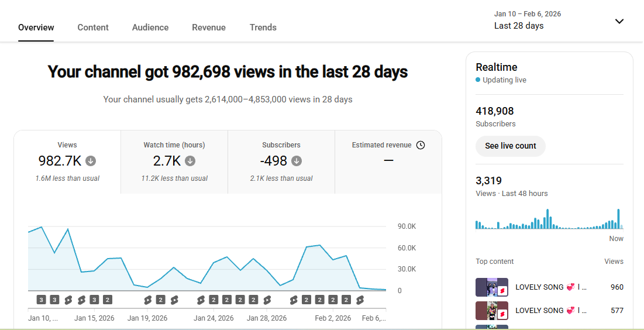Switch to the Content tab

93,27
